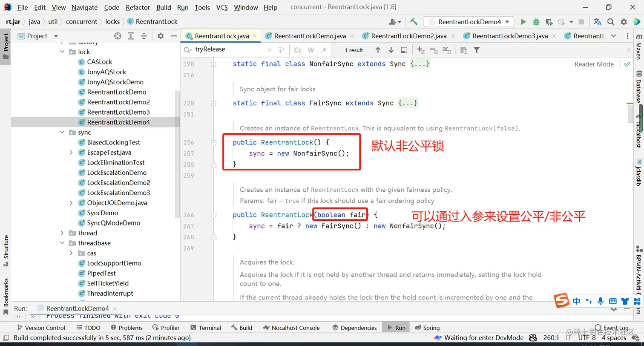644x346 pixels.
Task: Open Version Control tool window
Action: [41, 328]
